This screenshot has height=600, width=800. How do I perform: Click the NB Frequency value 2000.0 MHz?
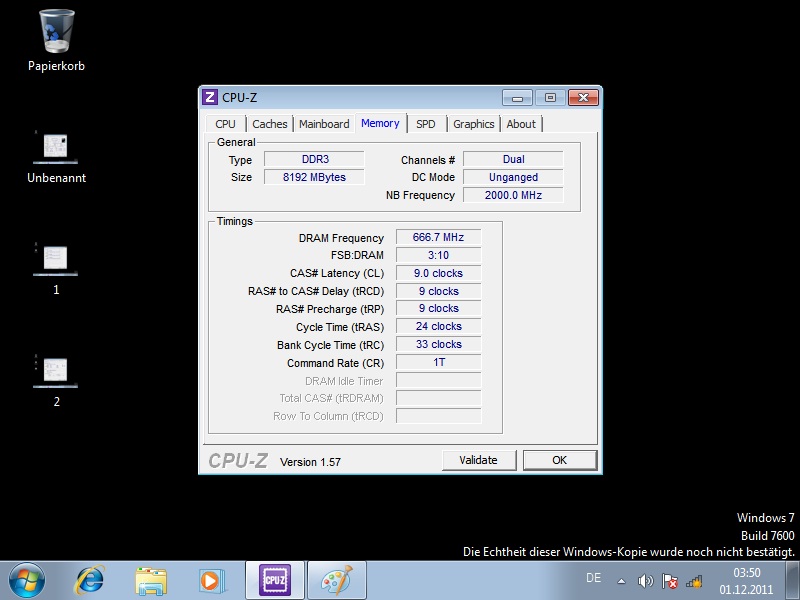pyautogui.click(x=513, y=195)
